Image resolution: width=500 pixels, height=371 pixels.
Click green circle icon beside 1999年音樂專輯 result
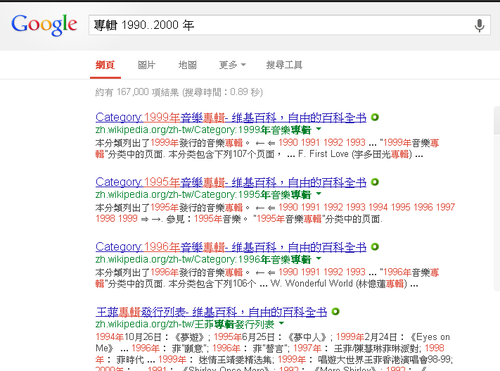pos(375,117)
